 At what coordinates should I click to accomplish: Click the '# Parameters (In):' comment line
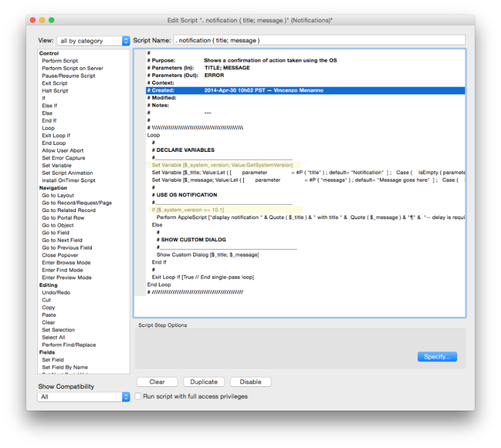click(305, 68)
